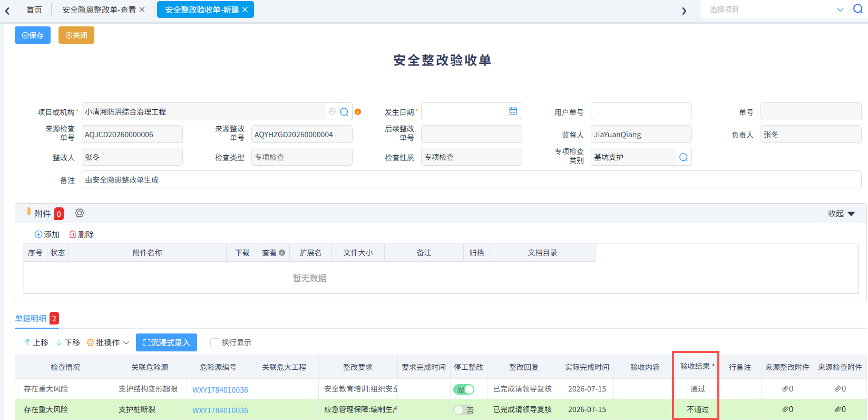Switch to the 安全隐患整改单-查看 tab
This screenshot has height=420, width=868.
pos(99,9)
